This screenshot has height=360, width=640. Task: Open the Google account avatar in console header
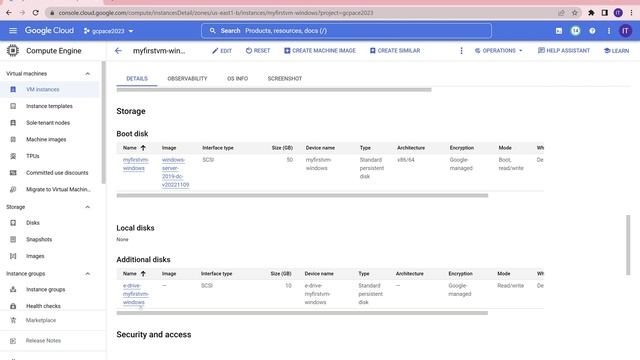pos(625,31)
